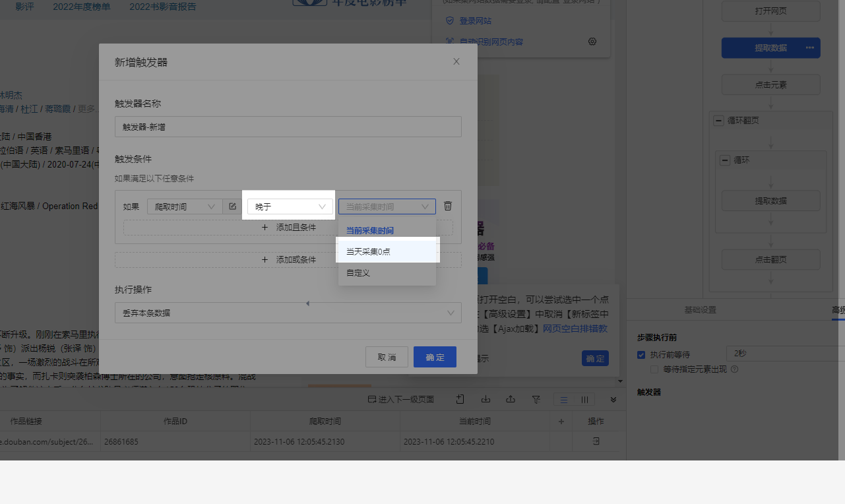The height and width of the screenshot is (504, 845).
Task: Open the 2022年度榜单 nav link
Action: coord(82,7)
